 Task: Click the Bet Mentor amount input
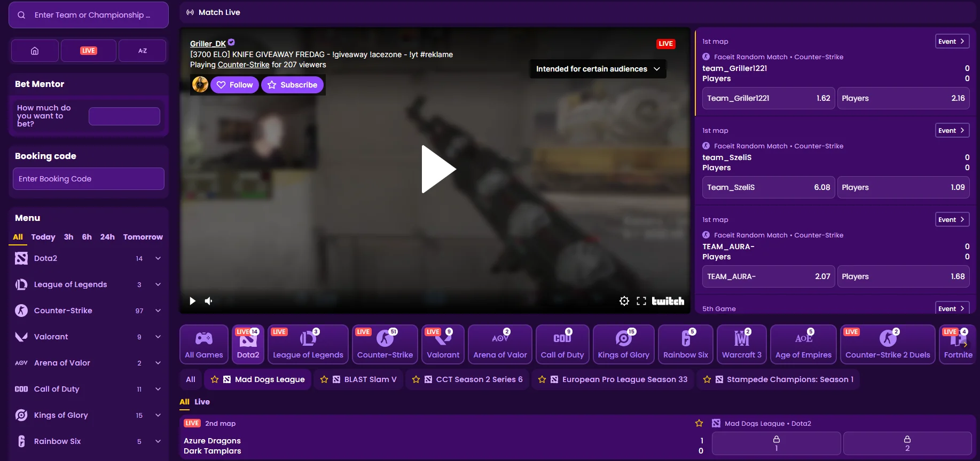tap(124, 116)
